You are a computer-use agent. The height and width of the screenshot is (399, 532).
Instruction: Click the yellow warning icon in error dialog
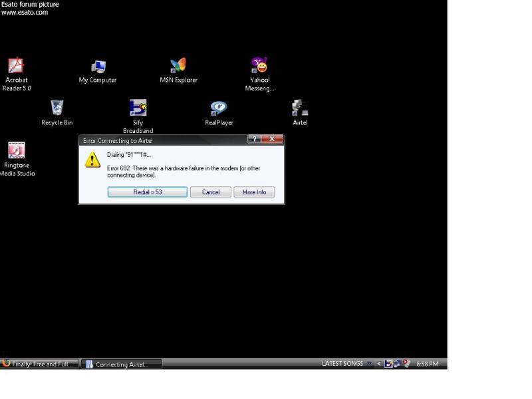tap(92, 160)
